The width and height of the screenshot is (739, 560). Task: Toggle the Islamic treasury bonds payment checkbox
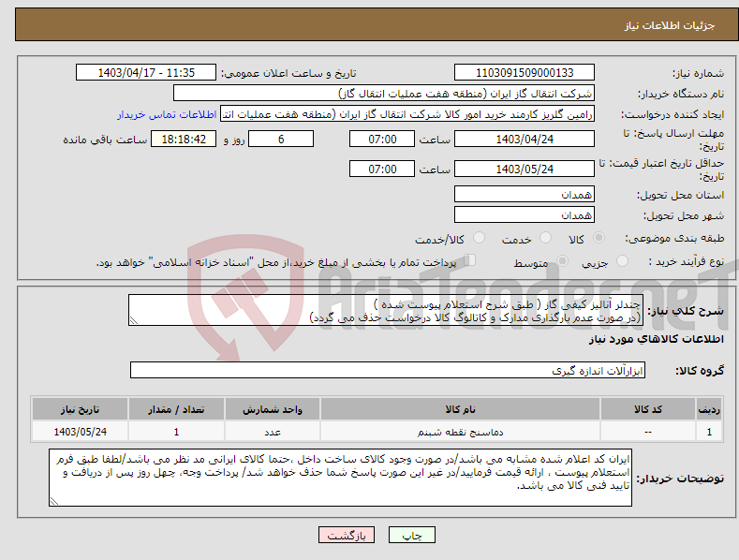tap(469, 260)
